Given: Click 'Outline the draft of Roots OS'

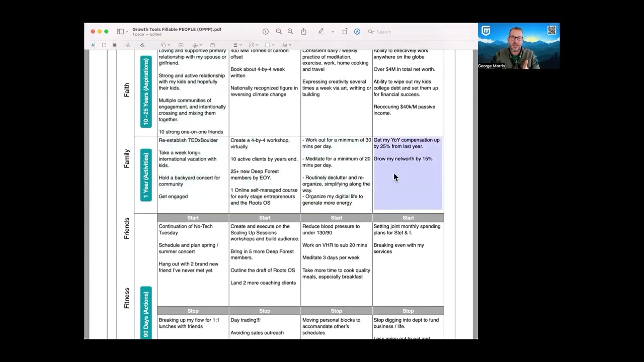Looking at the screenshot, I should pos(263,270).
